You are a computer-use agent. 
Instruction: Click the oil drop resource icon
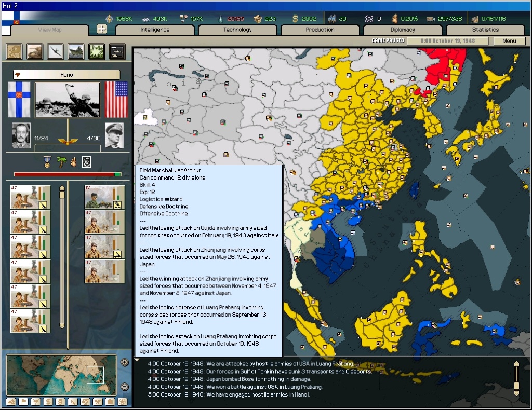click(x=220, y=19)
